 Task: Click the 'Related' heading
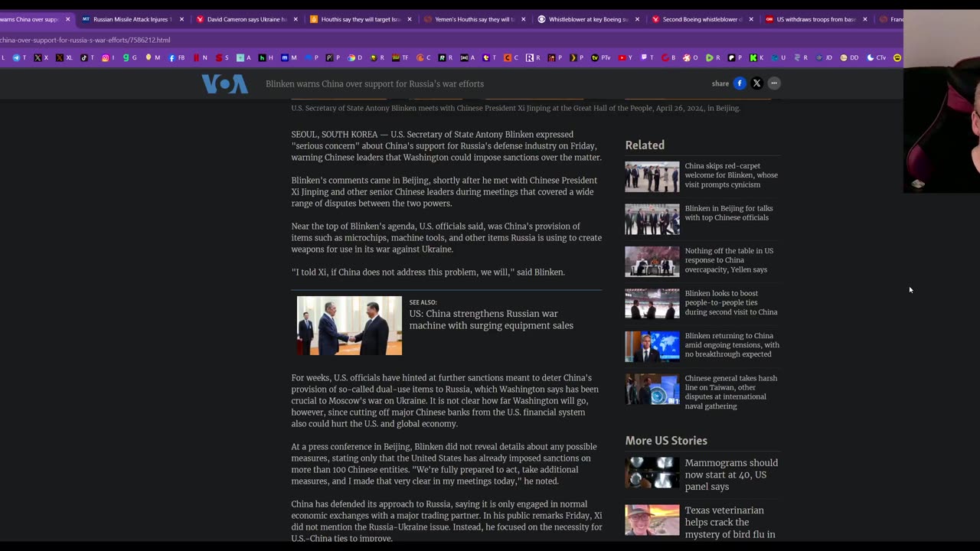point(645,145)
